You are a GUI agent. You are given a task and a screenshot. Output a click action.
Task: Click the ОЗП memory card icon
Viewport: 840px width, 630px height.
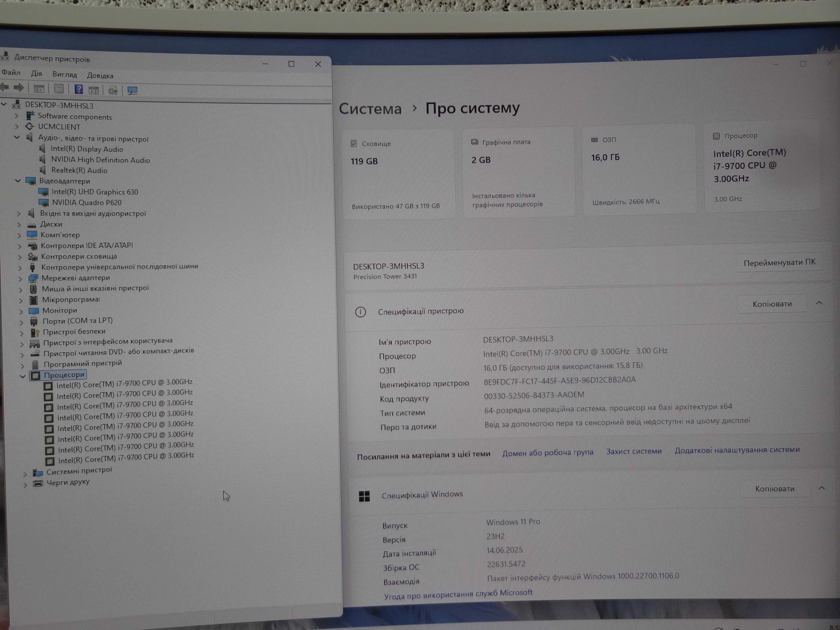(594, 140)
